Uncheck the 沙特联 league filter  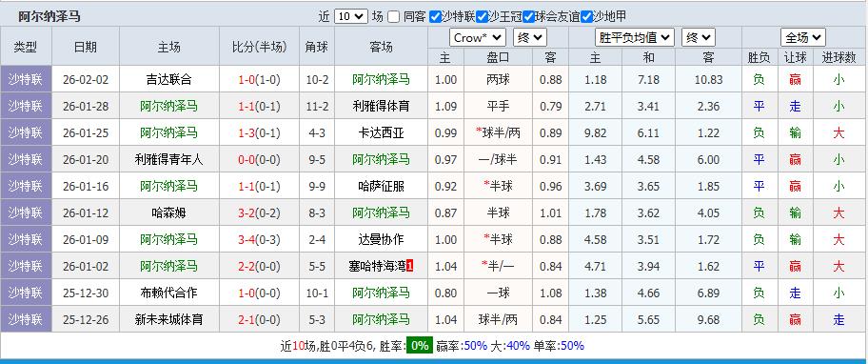pyautogui.click(x=435, y=16)
